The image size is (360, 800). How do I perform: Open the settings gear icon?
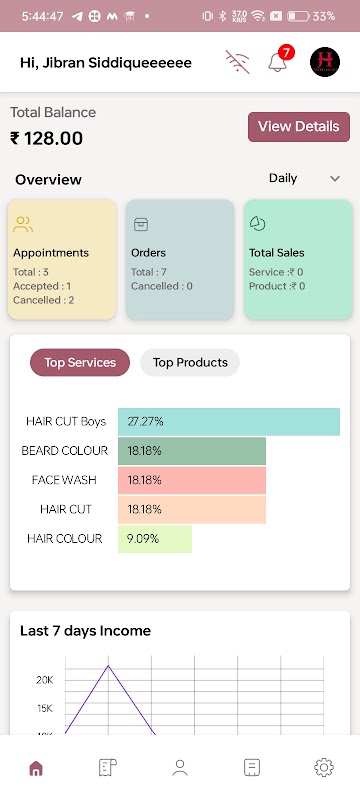(x=324, y=767)
